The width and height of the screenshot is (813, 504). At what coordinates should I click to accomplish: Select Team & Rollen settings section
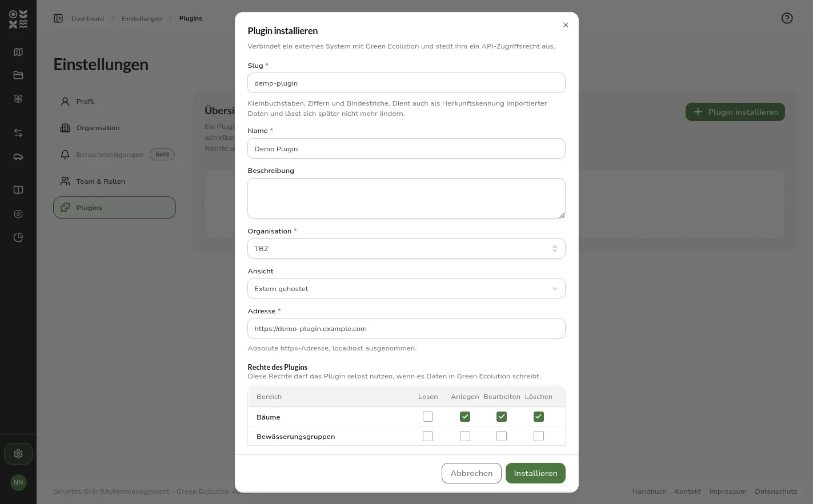coord(114,182)
